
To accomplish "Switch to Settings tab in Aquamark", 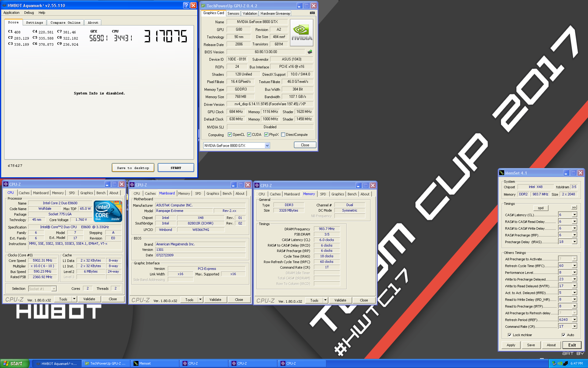I will click(34, 22).
